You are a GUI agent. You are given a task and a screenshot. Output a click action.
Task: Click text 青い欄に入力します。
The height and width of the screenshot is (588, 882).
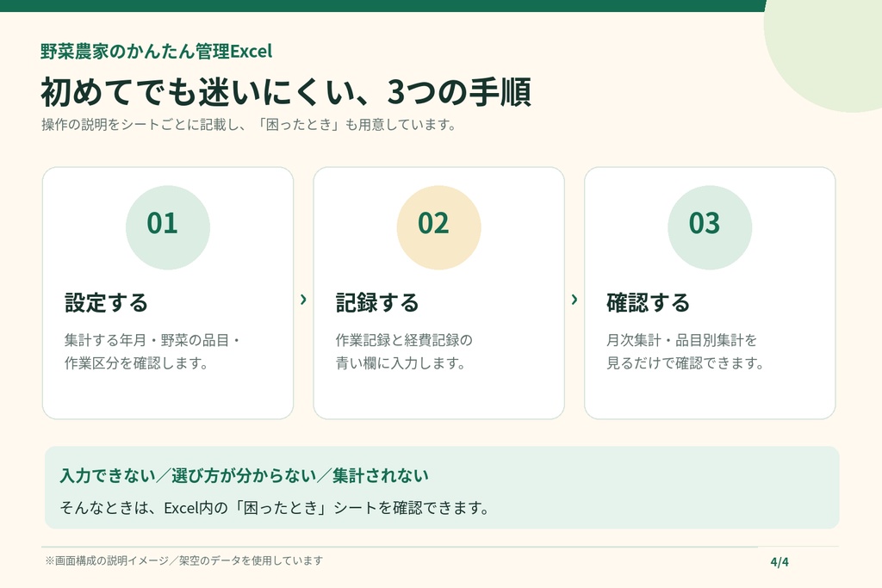point(401,363)
